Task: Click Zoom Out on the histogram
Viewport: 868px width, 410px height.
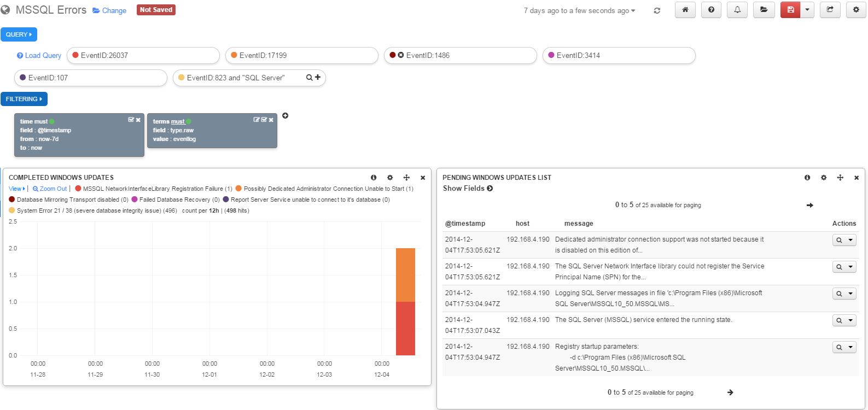Action: 50,189
